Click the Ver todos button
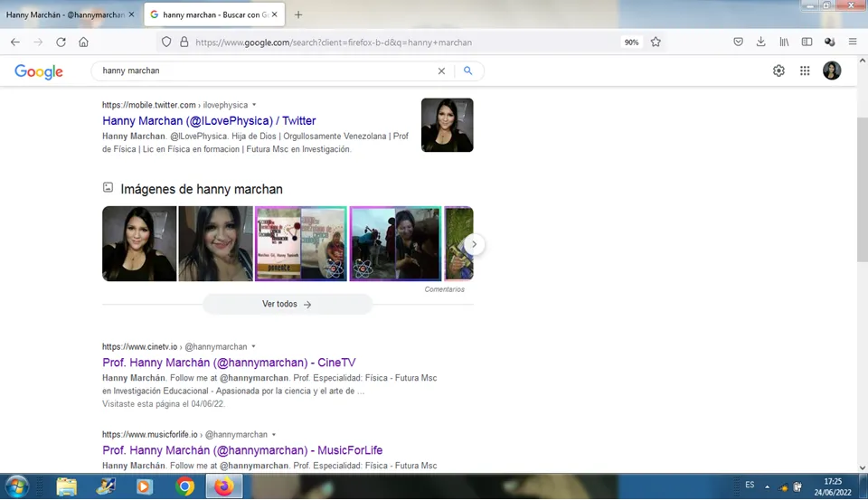 [288, 304]
